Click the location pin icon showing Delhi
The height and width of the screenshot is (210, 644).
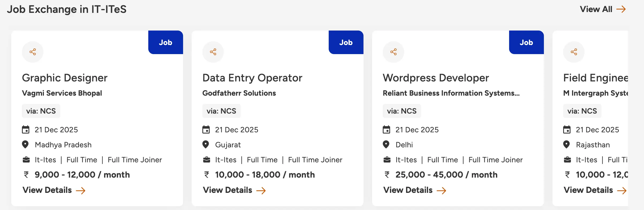[x=386, y=144]
